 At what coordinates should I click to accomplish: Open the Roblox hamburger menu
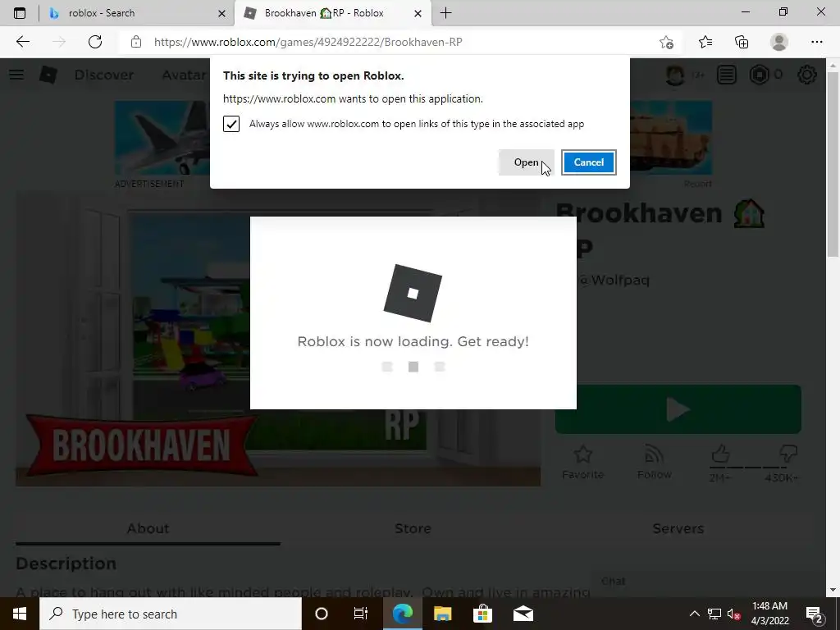pyautogui.click(x=16, y=75)
